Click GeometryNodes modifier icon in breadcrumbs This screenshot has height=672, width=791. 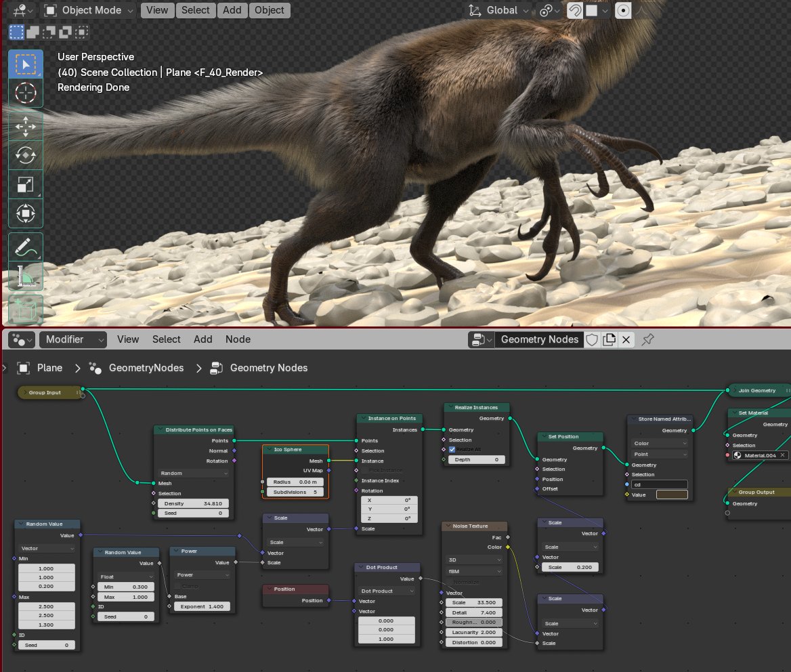click(x=95, y=369)
